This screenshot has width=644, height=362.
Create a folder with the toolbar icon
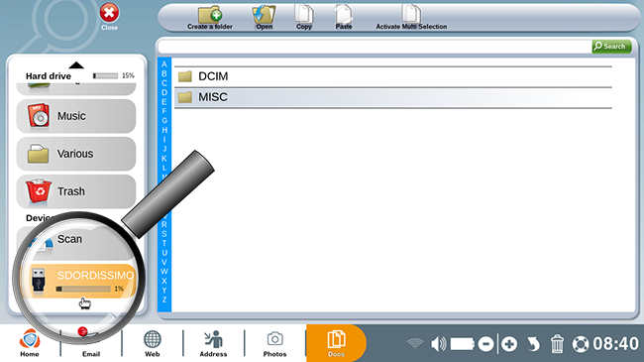(210, 18)
